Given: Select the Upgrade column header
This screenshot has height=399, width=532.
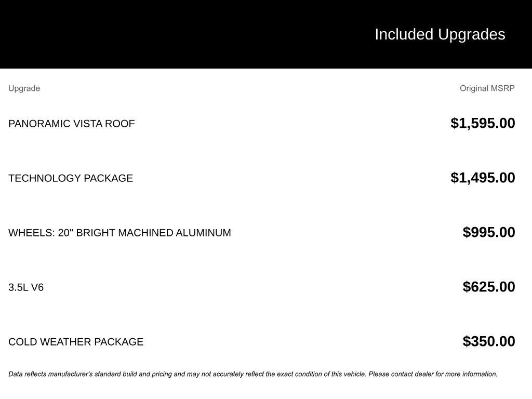Looking at the screenshot, I should coord(24,88).
